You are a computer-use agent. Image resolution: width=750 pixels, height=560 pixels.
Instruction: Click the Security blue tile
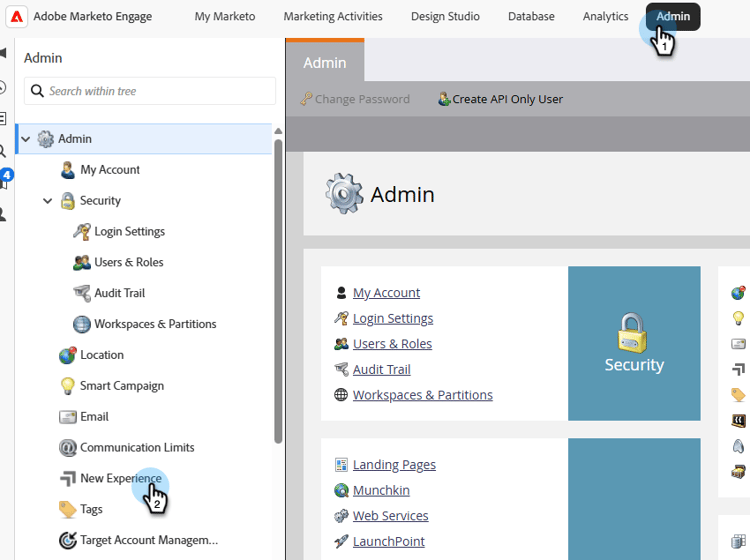coord(634,343)
